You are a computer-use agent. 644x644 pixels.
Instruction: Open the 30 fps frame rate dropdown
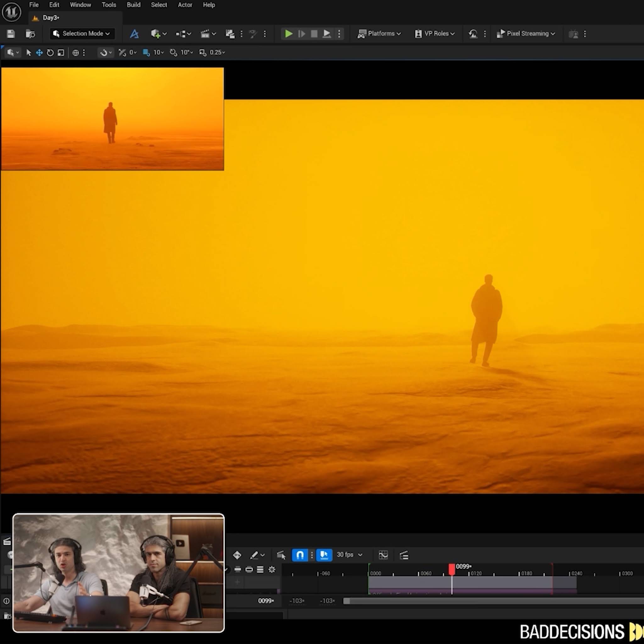349,555
